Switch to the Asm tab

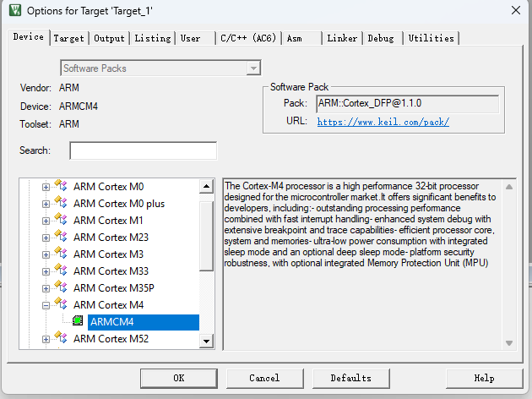tap(301, 38)
